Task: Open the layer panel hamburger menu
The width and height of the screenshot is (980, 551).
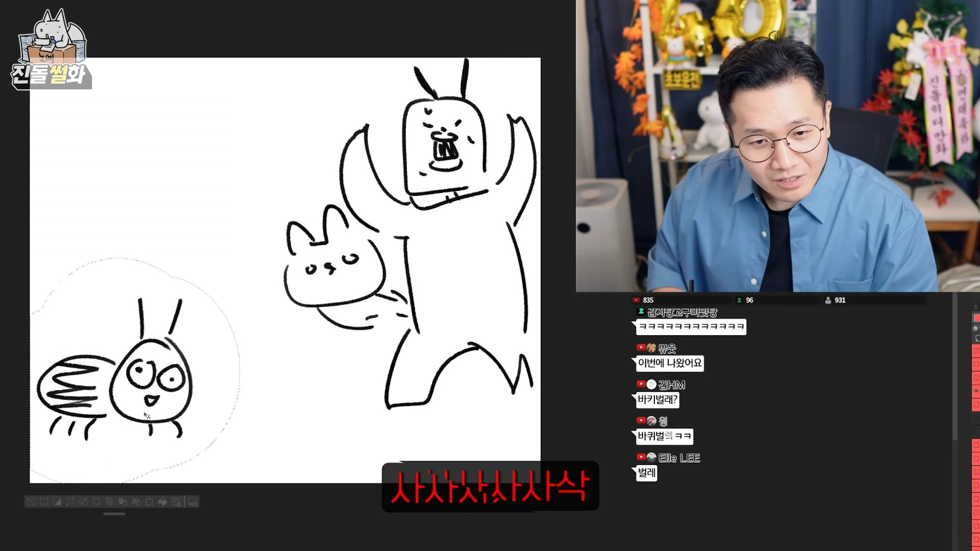Action: [976, 307]
